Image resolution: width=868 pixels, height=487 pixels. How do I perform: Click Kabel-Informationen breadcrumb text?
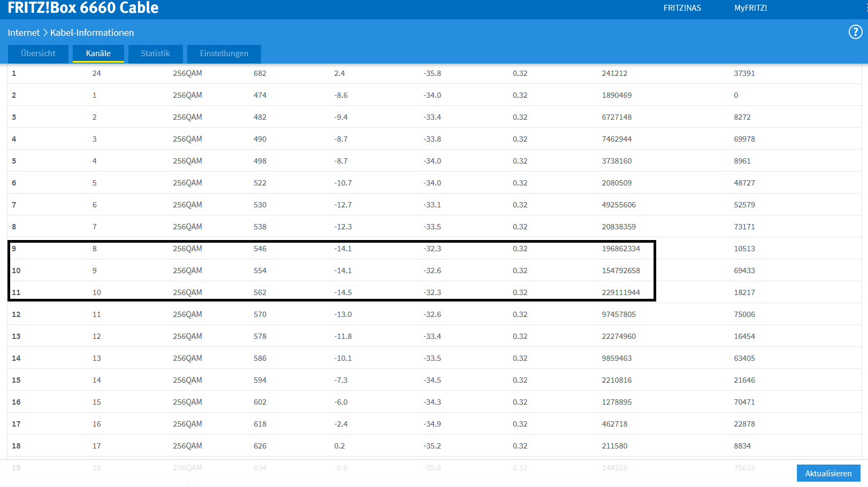coord(92,33)
